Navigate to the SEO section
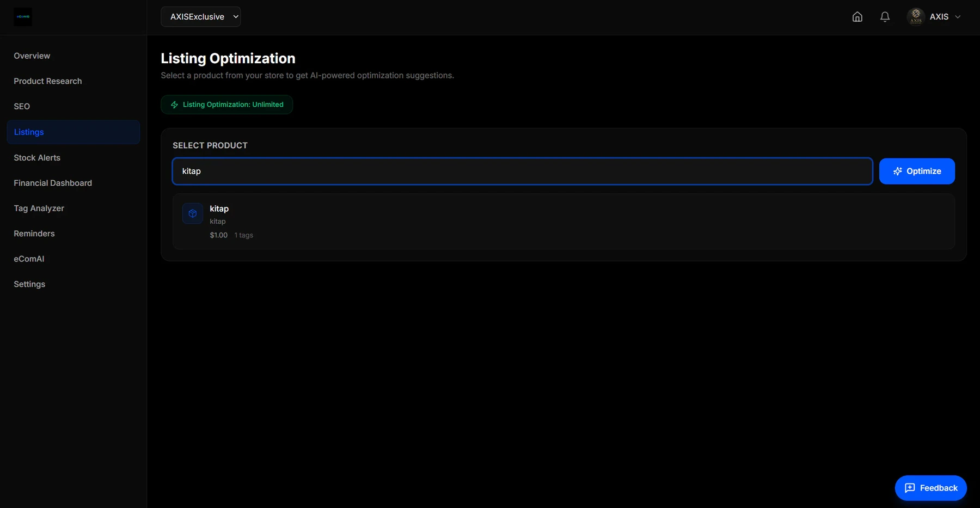Viewport: 980px width, 508px height. click(22, 106)
